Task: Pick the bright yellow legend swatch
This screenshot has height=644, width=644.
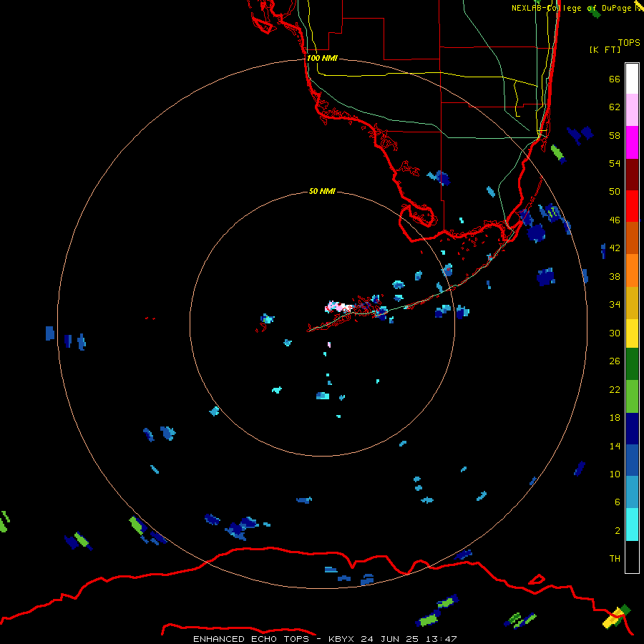Action: (x=632, y=333)
